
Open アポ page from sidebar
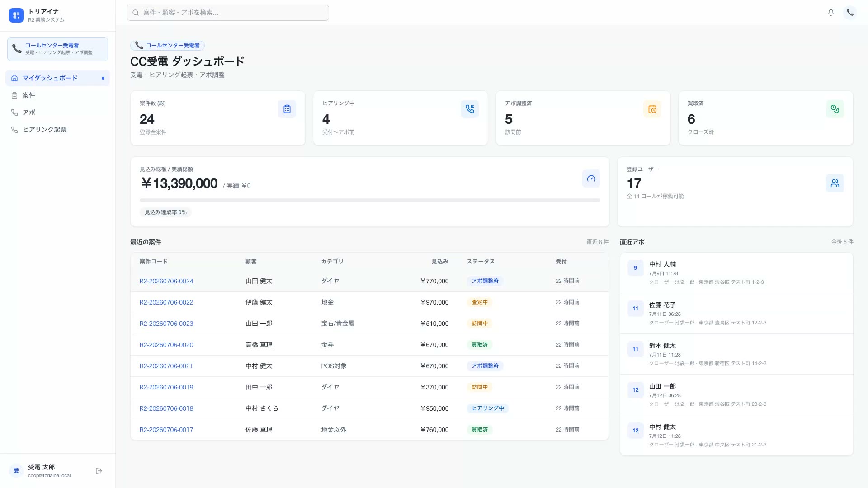click(x=57, y=113)
